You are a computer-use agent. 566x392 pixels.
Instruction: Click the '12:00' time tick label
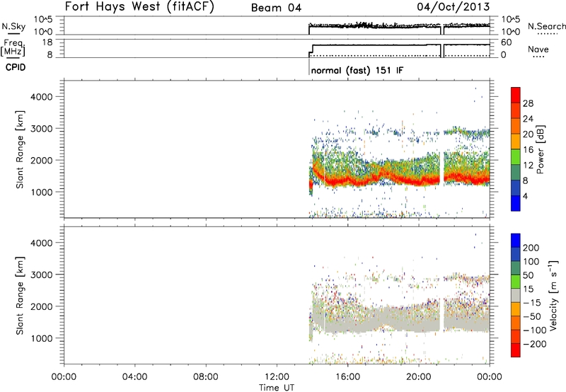click(x=277, y=377)
